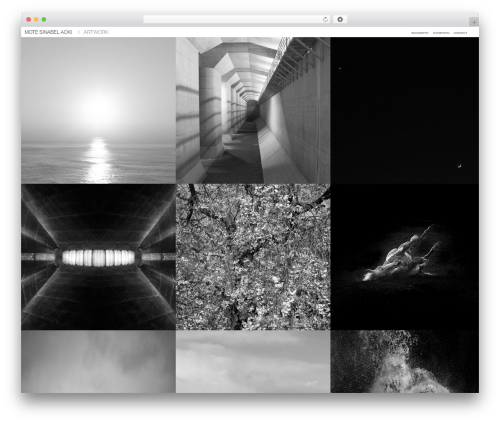Click the round dark icon beside address bar
Viewport: 500px width, 423px height.
click(x=340, y=20)
